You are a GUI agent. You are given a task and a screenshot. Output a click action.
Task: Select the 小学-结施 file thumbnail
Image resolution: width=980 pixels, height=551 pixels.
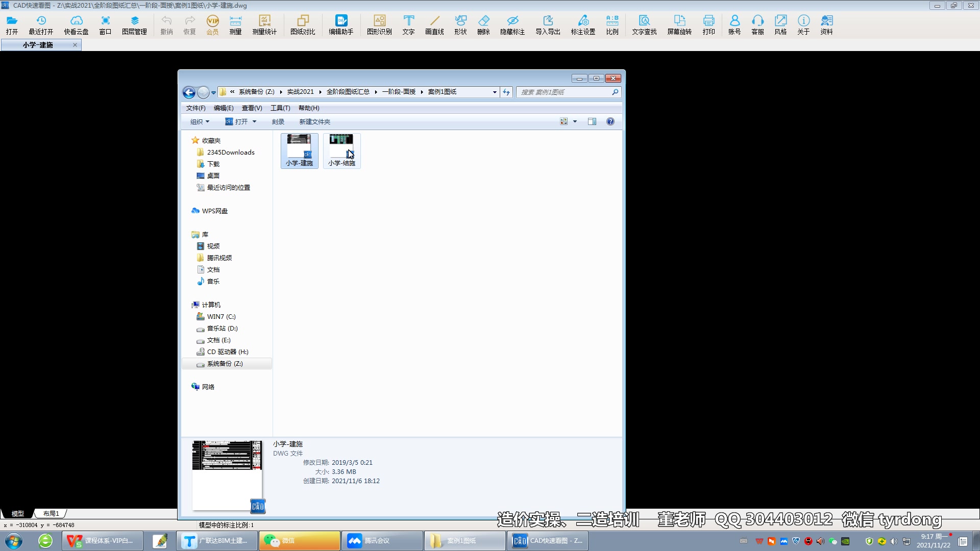pos(341,151)
